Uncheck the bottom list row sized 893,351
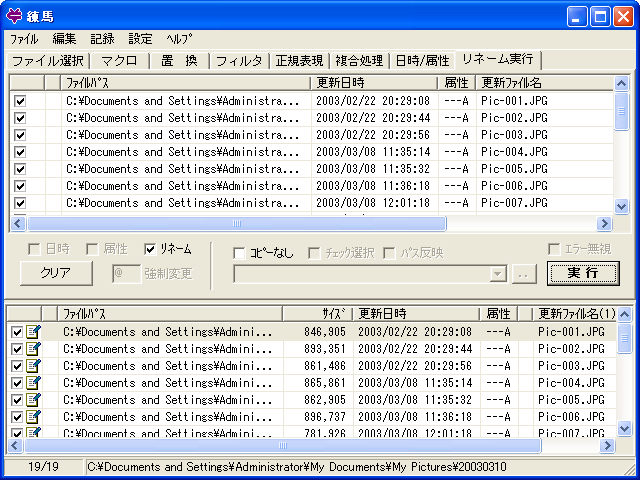This screenshot has height=480, width=640. (17, 349)
